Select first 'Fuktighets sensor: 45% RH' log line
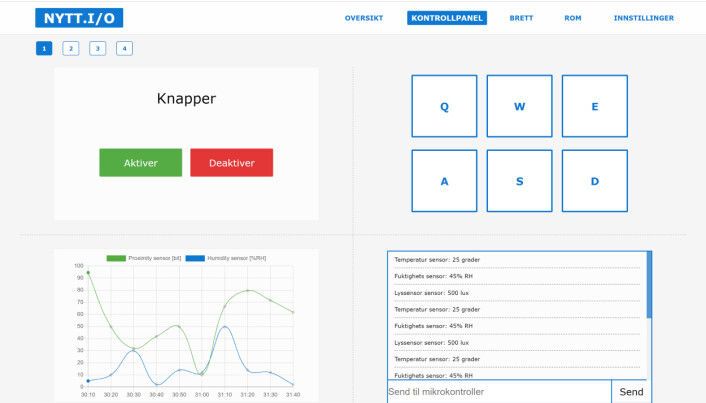706x403 pixels. (x=434, y=276)
